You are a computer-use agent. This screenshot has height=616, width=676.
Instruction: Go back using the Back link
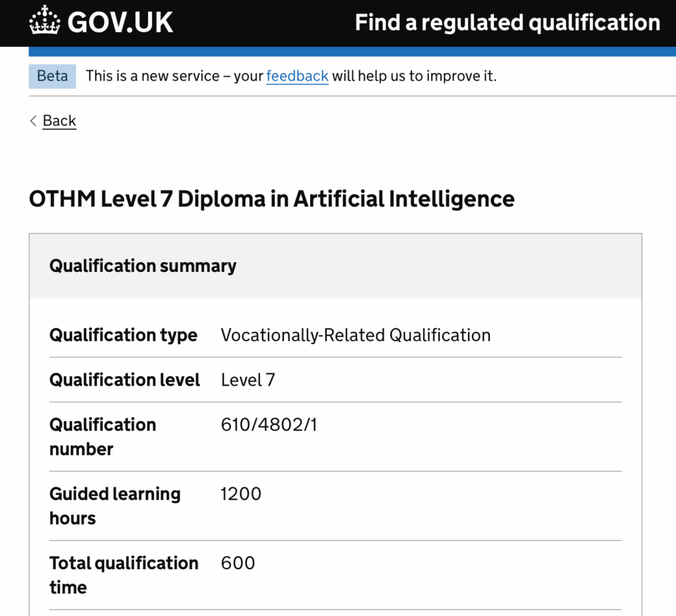[59, 121]
